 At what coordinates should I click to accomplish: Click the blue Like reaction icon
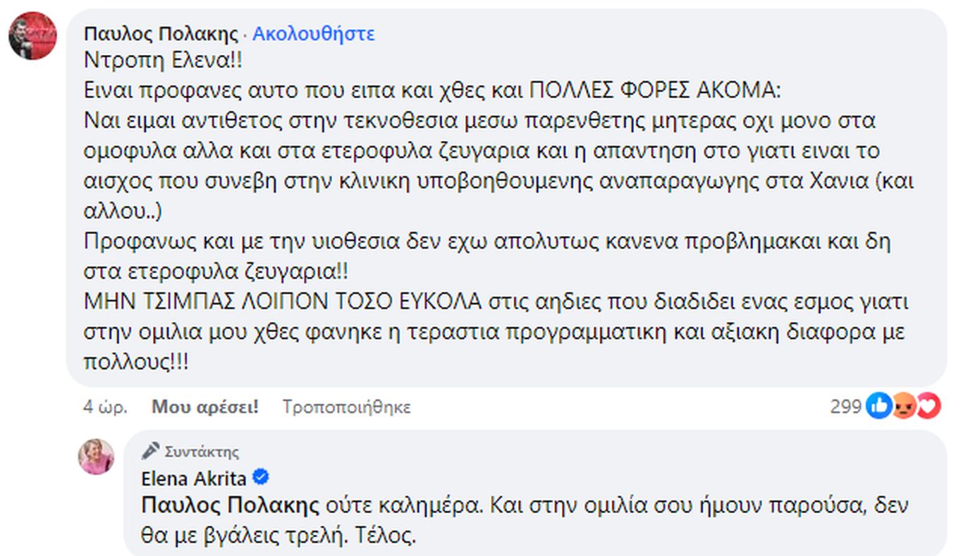coord(878,406)
